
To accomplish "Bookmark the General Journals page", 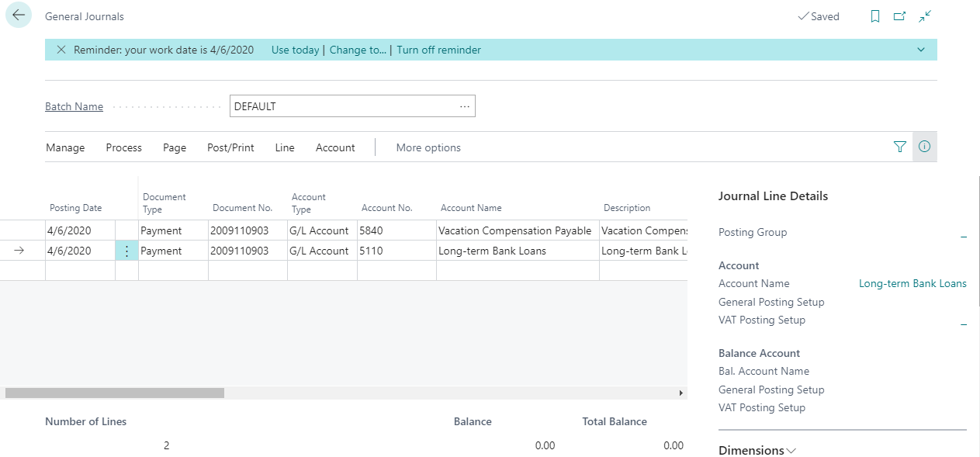I will (x=875, y=16).
